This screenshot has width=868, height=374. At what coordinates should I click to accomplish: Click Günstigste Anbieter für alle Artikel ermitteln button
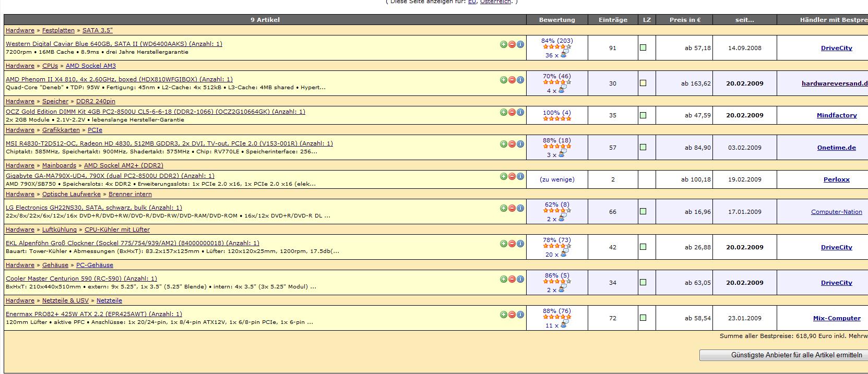[x=783, y=355]
